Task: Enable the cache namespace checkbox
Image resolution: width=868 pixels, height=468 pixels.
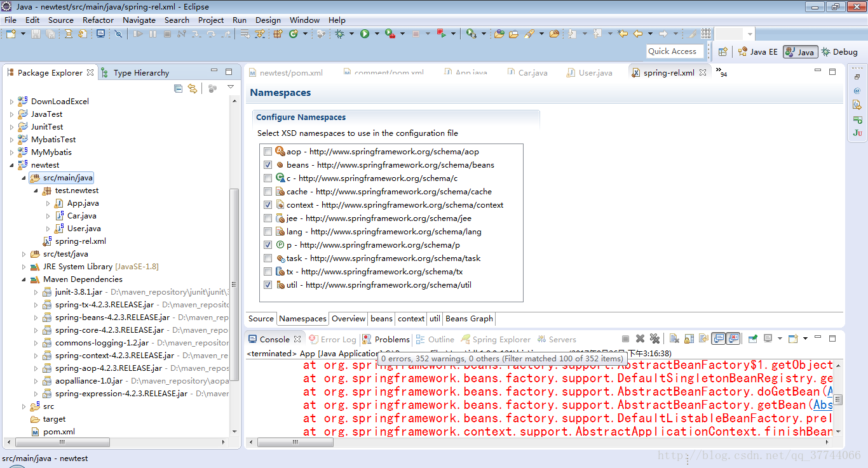Action: click(x=268, y=192)
